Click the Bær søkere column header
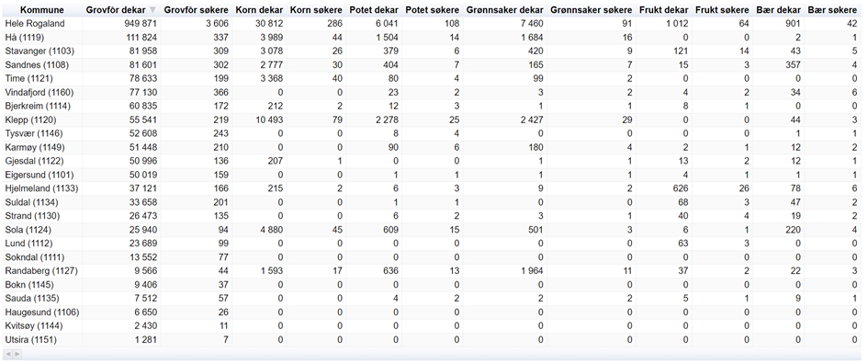 [832, 10]
